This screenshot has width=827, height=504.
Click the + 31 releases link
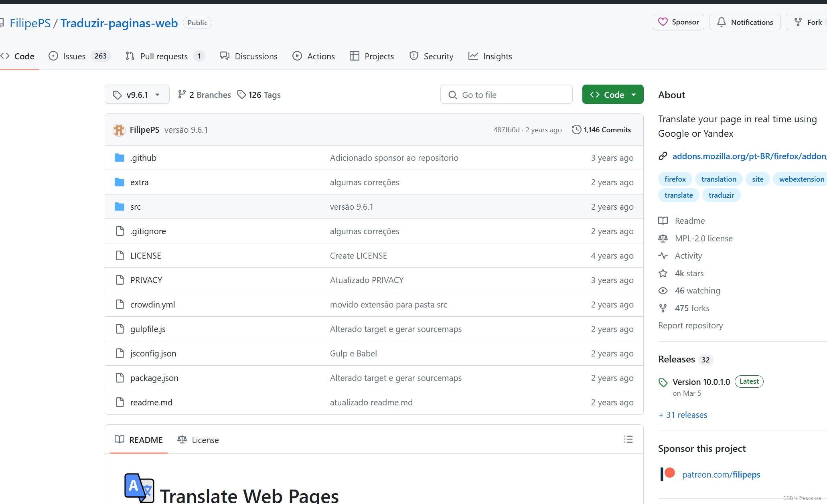click(x=683, y=415)
